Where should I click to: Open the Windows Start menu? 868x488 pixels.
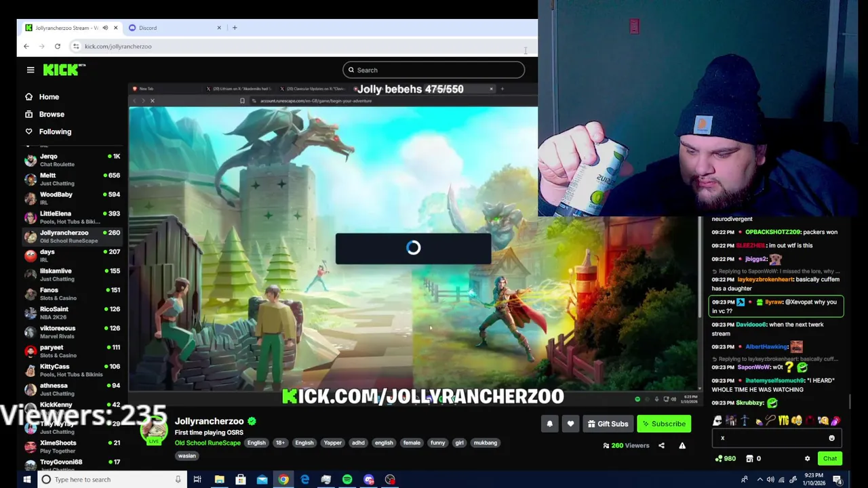point(26,479)
